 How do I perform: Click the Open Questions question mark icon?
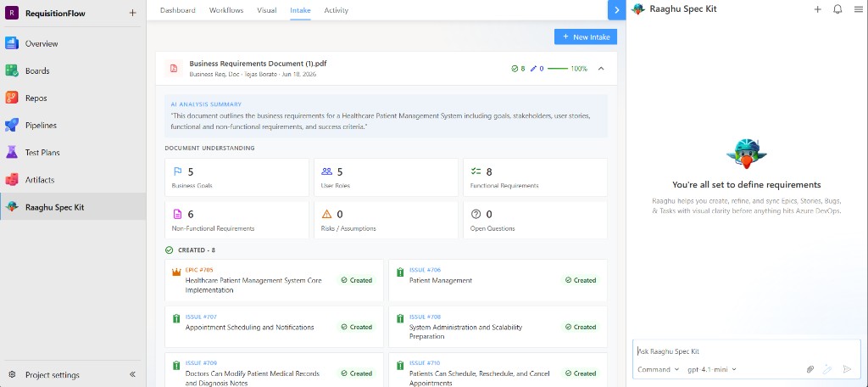point(476,214)
